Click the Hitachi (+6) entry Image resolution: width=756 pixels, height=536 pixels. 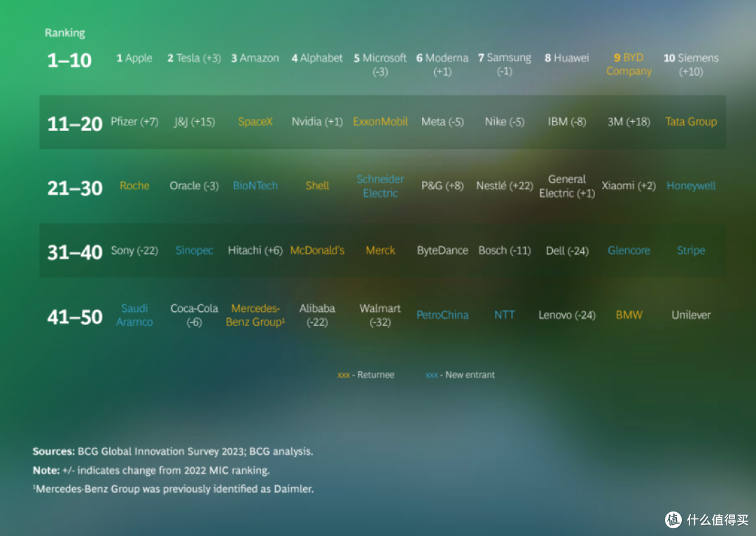[255, 250]
